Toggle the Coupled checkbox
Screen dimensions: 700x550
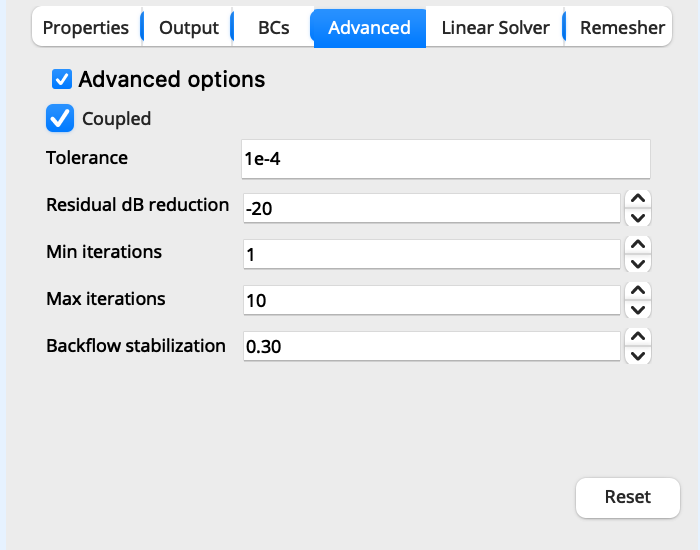60,118
